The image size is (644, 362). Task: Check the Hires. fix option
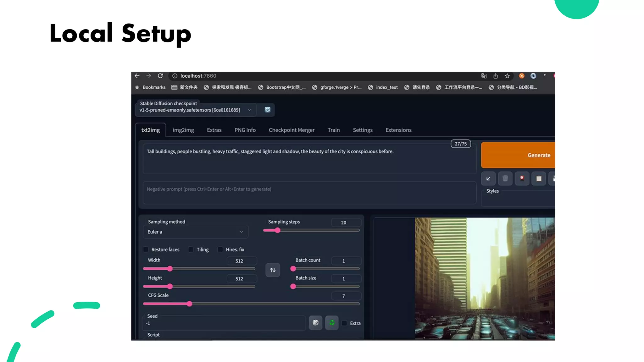[220, 250]
